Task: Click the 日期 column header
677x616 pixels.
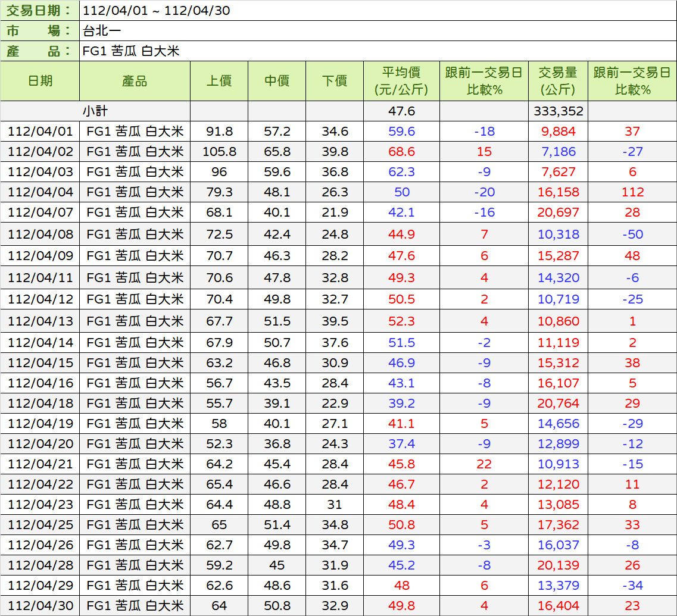Action: click(40, 81)
